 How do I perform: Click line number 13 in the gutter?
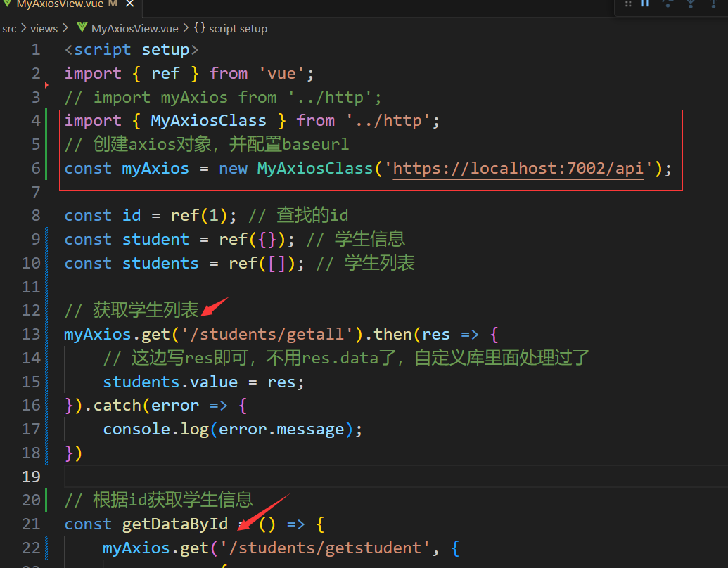[31, 334]
